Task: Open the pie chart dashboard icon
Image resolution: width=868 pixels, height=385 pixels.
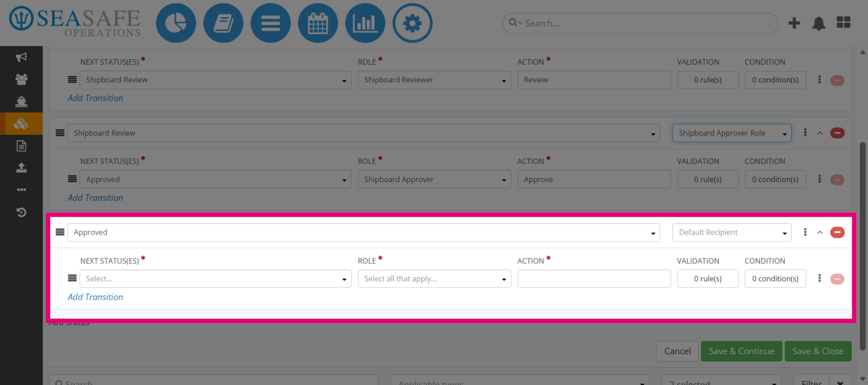Action: click(x=176, y=23)
